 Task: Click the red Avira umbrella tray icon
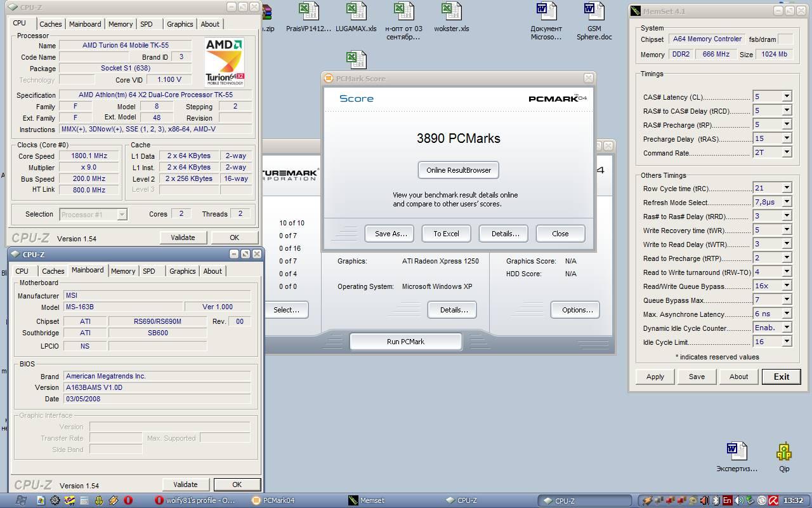click(774, 500)
